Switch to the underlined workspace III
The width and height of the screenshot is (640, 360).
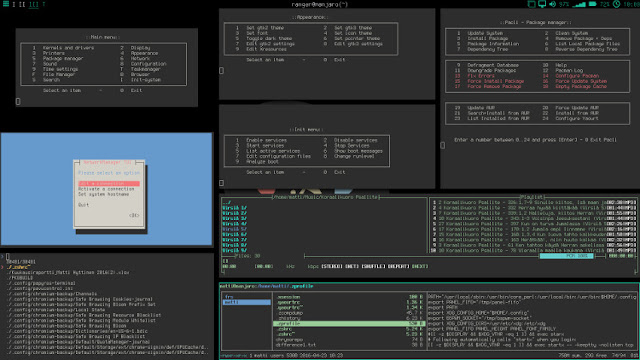click(33, 4)
